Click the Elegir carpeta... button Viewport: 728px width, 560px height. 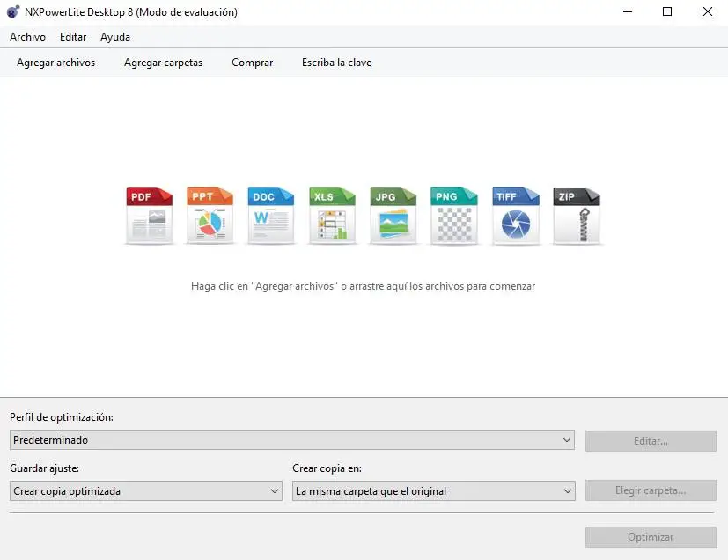pos(651,490)
